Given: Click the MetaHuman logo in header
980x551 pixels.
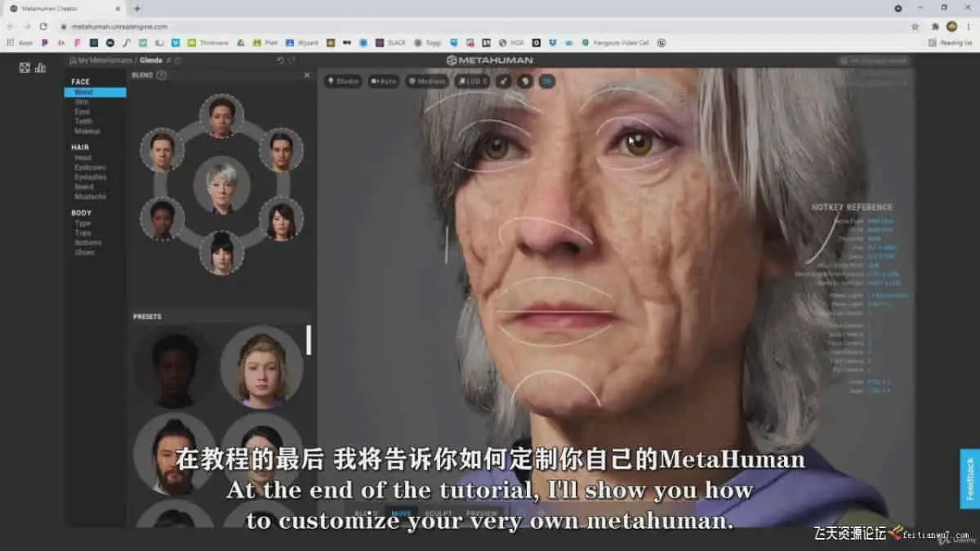Looking at the screenshot, I should click(489, 60).
